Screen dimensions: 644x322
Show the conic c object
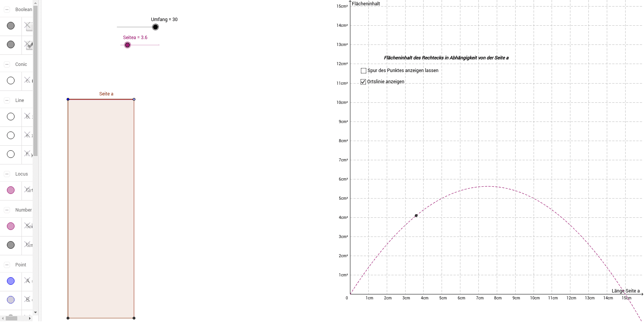point(11,80)
